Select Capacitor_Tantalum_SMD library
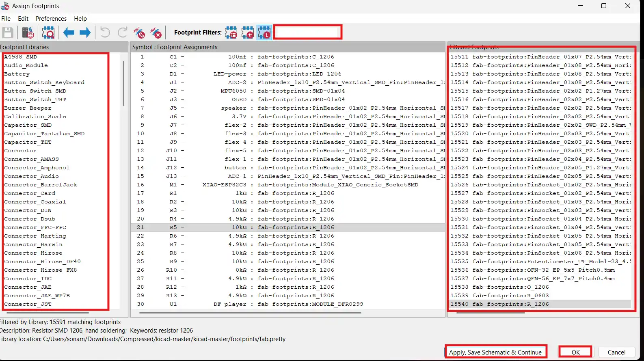The height and width of the screenshot is (361, 644). (x=44, y=134)
